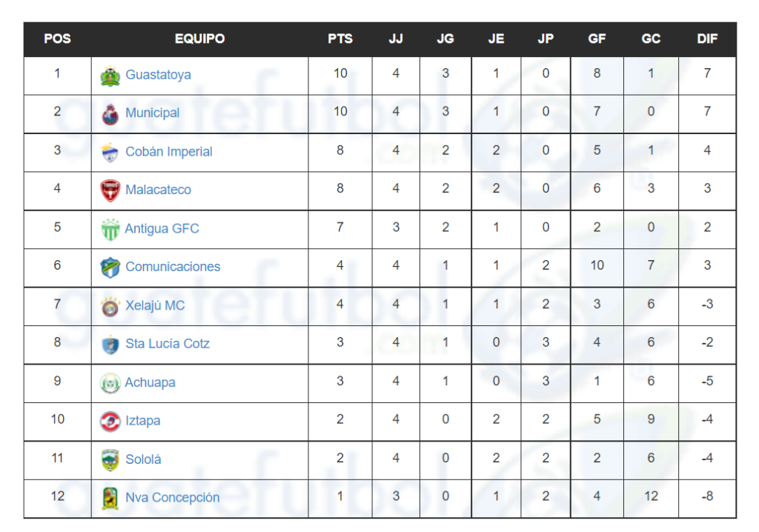This screenshot has height=532, width=759.
Task: Click the Guastatoya team crest icon
Action: coord(110,76)
